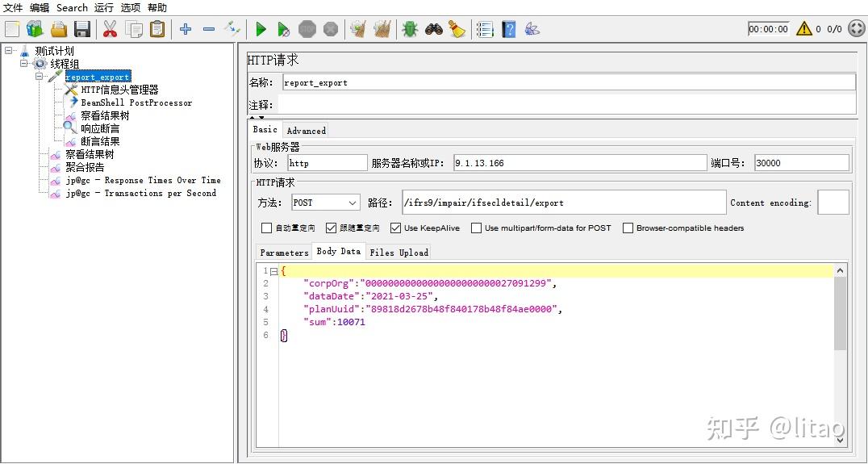Open the 帮助 menu
The image size is (868, 464).
point(157,8)
